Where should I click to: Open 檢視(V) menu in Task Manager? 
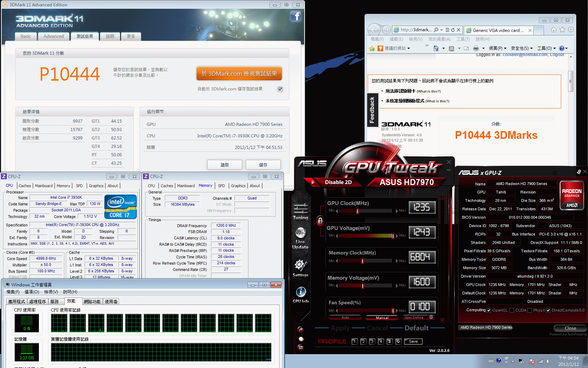pos(51,292)
